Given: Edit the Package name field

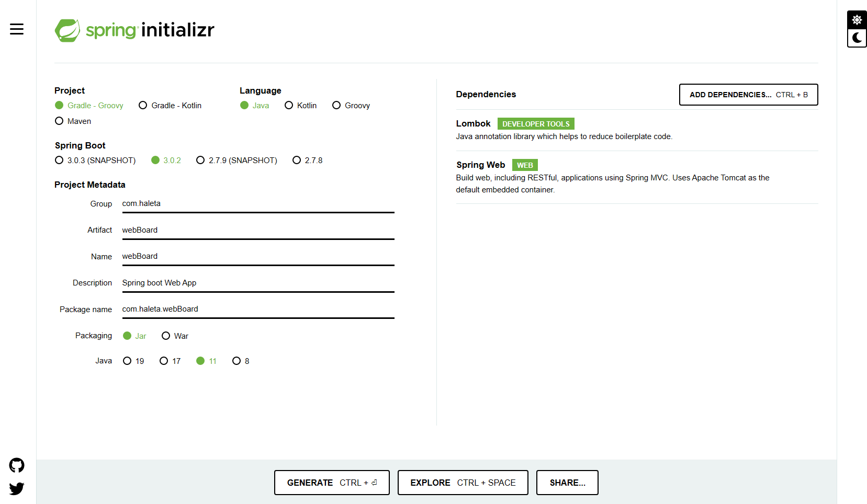Looking at the screenshot, I should 258,310.
